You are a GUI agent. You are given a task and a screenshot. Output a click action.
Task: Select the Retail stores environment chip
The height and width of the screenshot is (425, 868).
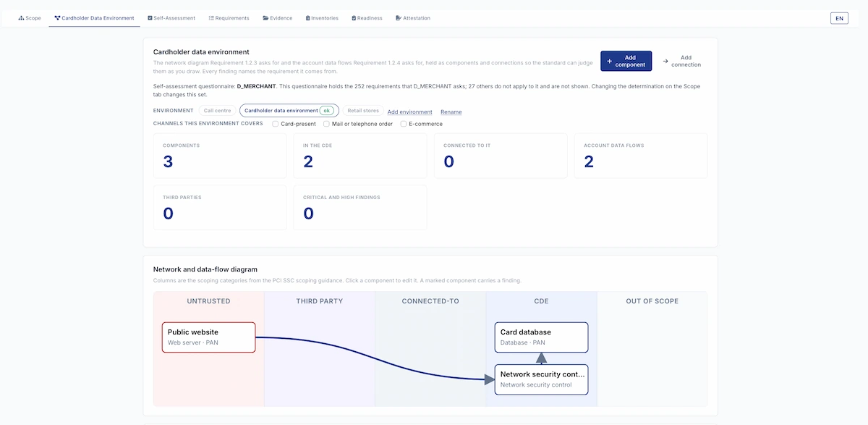[x=363, y=111]
